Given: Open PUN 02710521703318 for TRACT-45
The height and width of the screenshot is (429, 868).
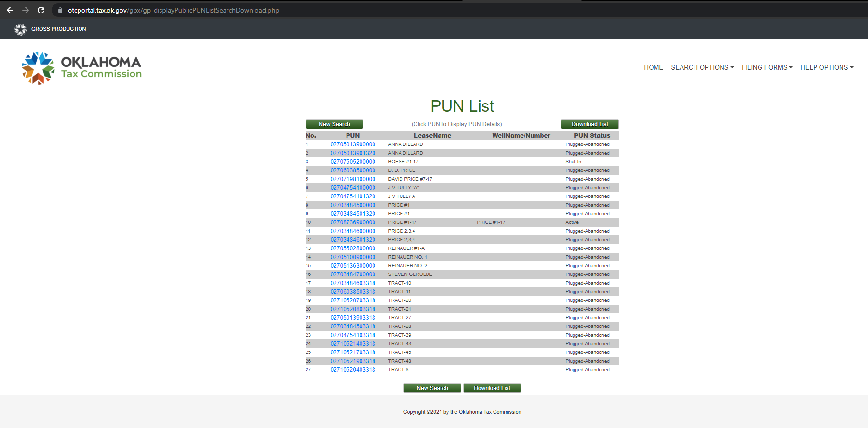Looking at the screenshot, I should pos(353,352).
